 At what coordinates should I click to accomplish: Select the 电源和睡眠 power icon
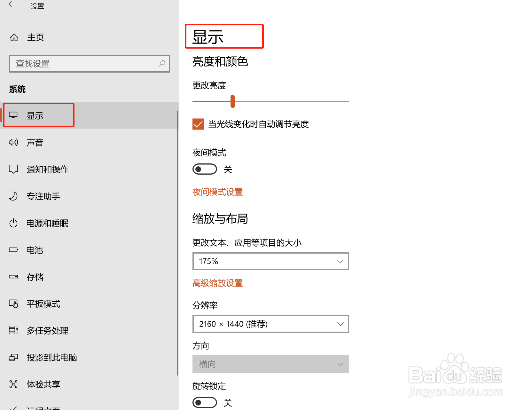click(13, 223)
